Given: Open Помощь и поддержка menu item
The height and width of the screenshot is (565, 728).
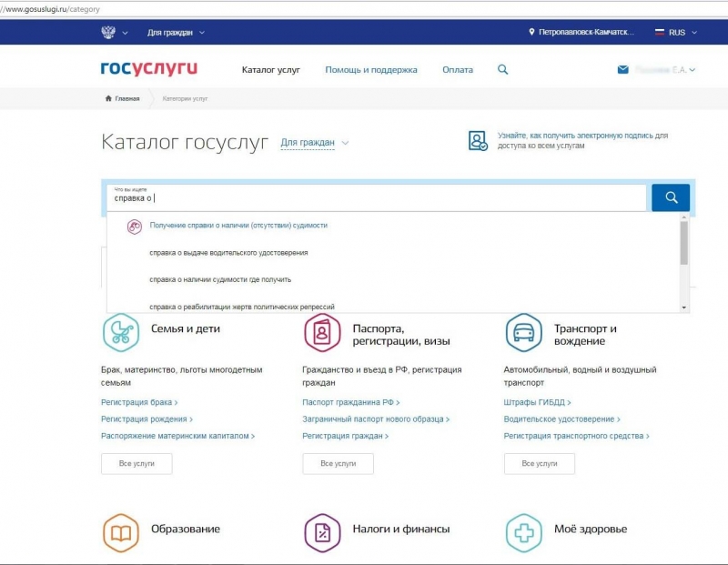Looking at the screenshot, I should pyautogui.click(x=371, y=70).
